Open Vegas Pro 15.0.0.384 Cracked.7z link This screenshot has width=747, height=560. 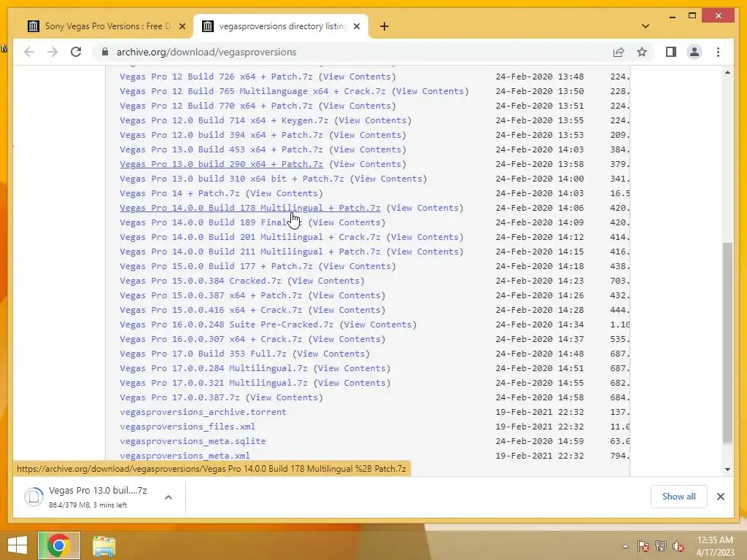pyautogui.click(x=201, y=281)
